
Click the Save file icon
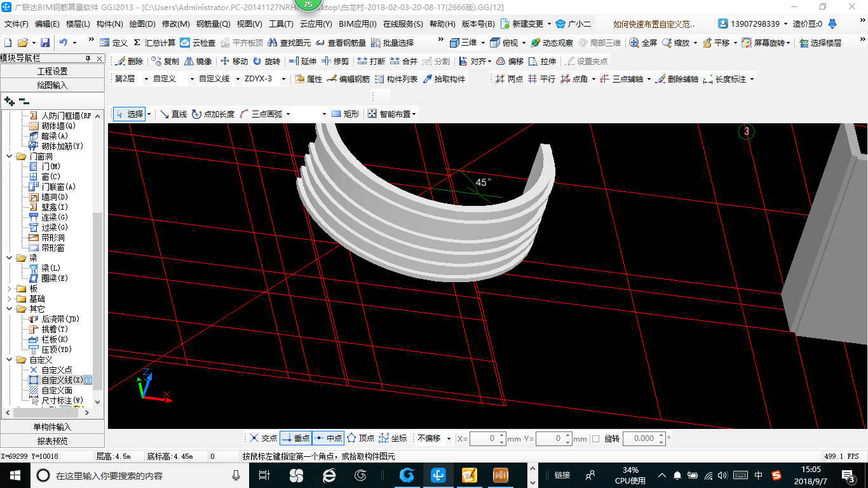coord(45,43)
